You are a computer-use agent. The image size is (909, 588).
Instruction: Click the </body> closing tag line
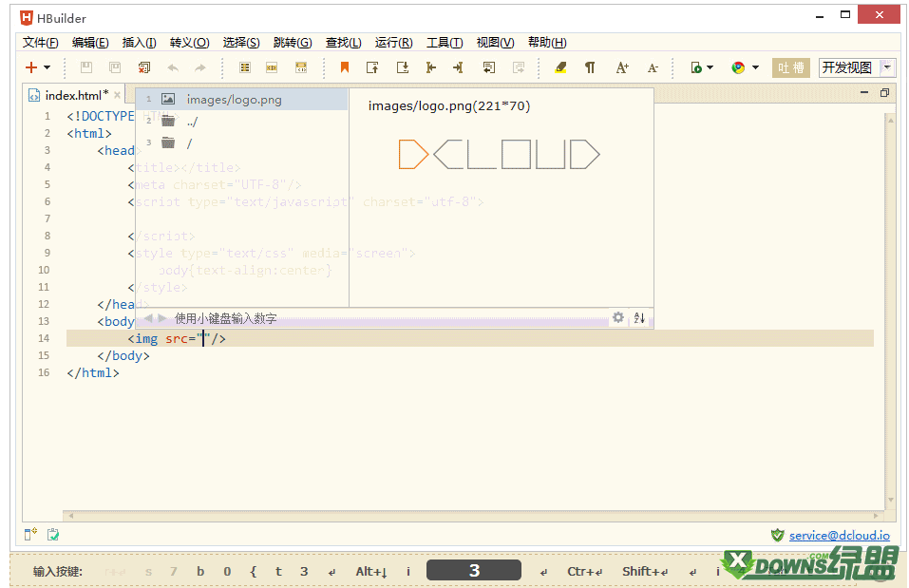[x=123, y=355]
